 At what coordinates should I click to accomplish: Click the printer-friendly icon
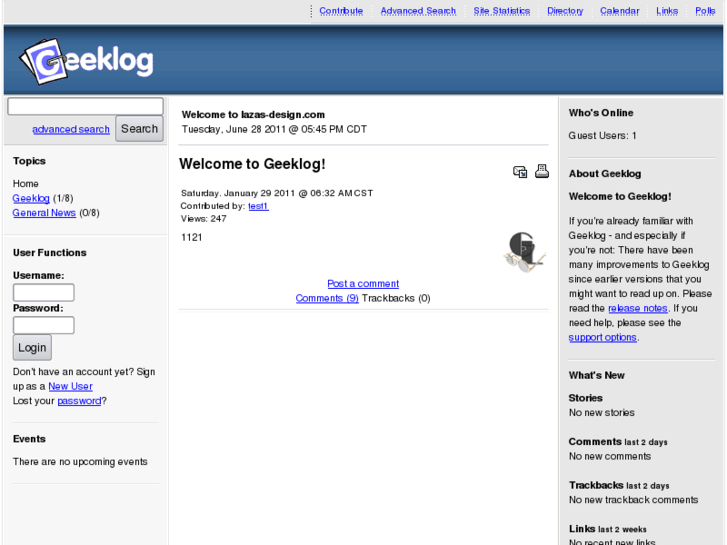542,171
